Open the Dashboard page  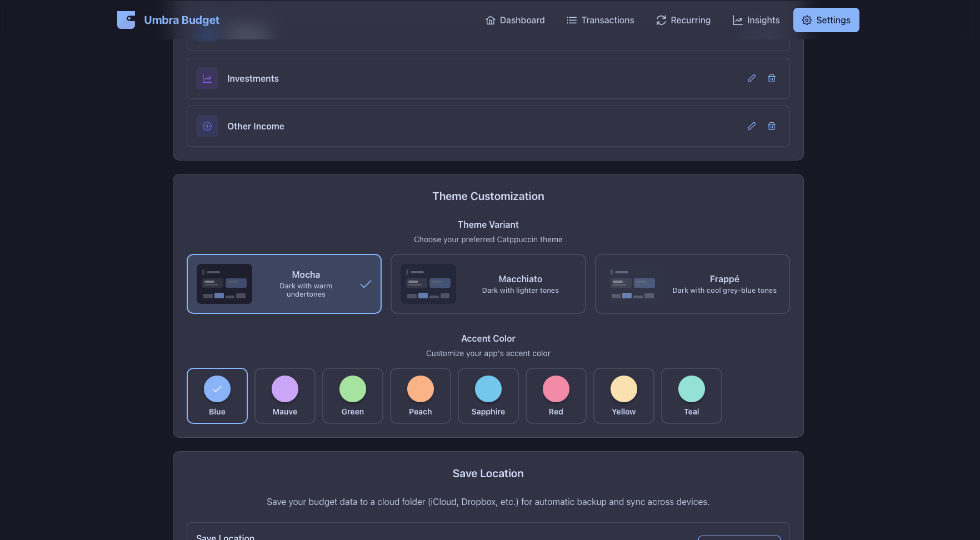pyautogui.click(x=514, y=20)
